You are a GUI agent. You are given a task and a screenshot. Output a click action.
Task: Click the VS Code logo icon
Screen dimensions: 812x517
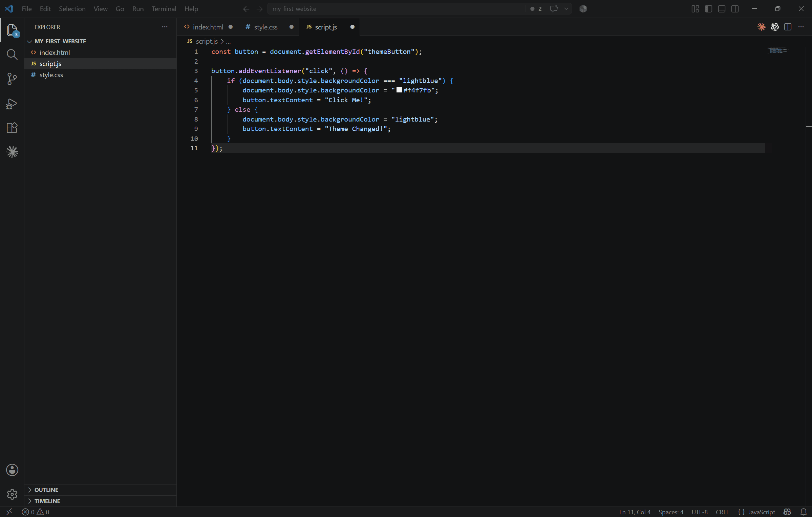(9, 9)
